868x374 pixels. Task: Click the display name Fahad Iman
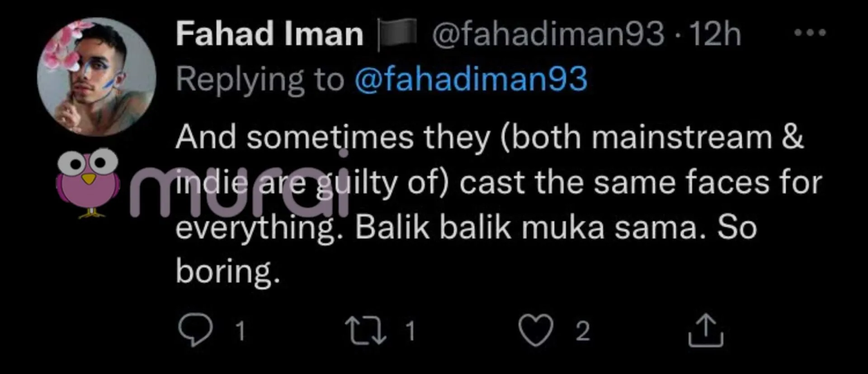coord(269,34)
